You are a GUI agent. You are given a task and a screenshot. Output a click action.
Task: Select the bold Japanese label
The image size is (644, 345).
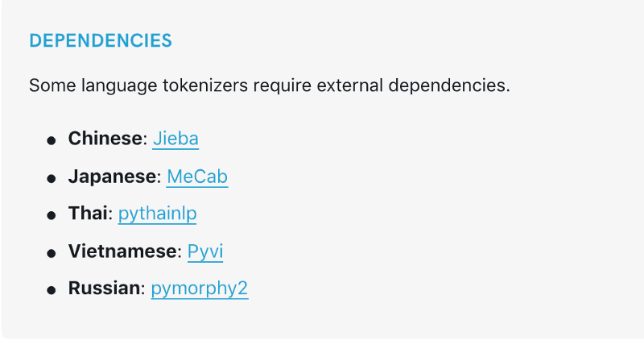click(112, 177)
